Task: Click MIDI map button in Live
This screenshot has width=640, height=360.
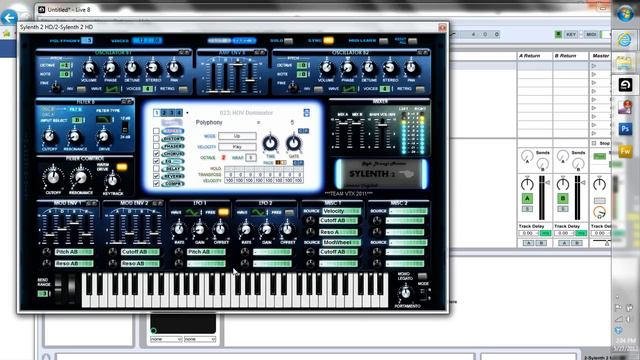Action: click(591, 35)
